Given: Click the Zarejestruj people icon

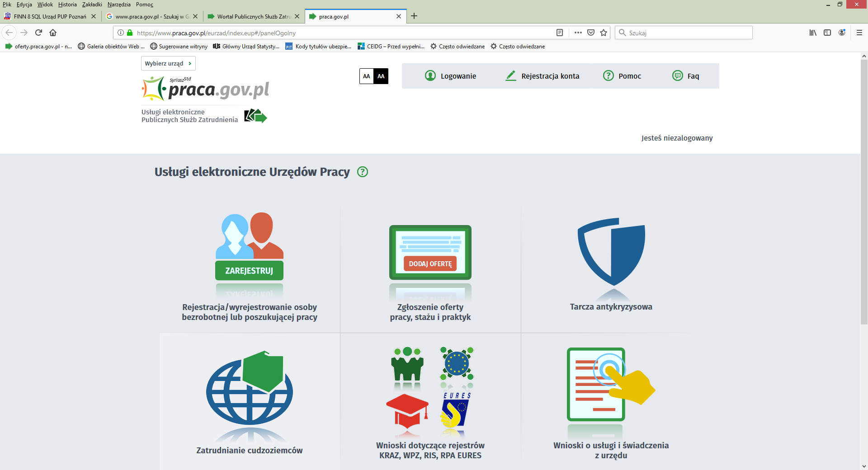Looking at the screenshot, I should click(250, 246).
